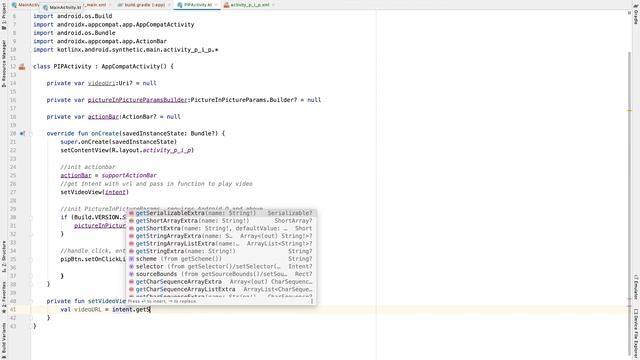Click the property icon beside selector
This screenshot has width=640, height=360.
[x=131, y=267]
